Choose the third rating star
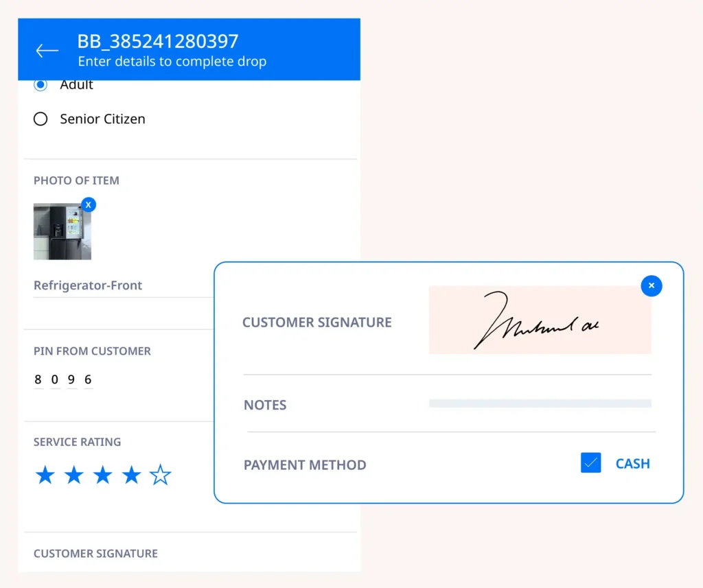Image resolution: width=703 pixels, height=588 pixels. (103, 475)
